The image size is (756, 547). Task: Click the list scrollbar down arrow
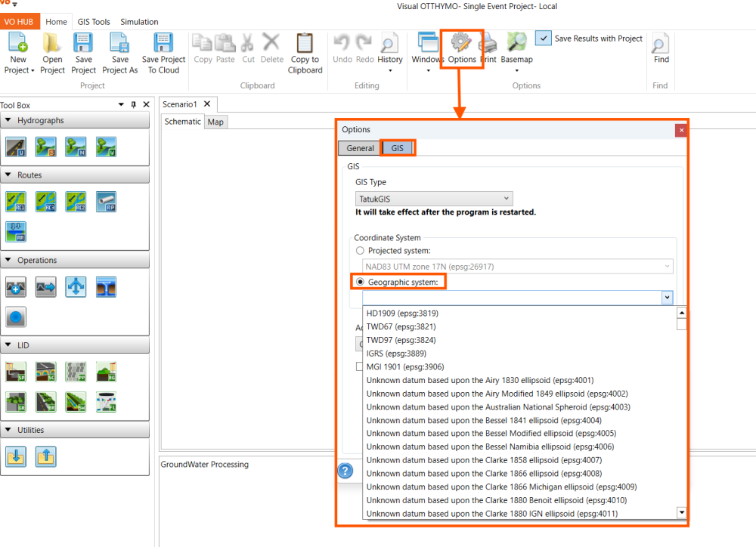tap(681, 512)
